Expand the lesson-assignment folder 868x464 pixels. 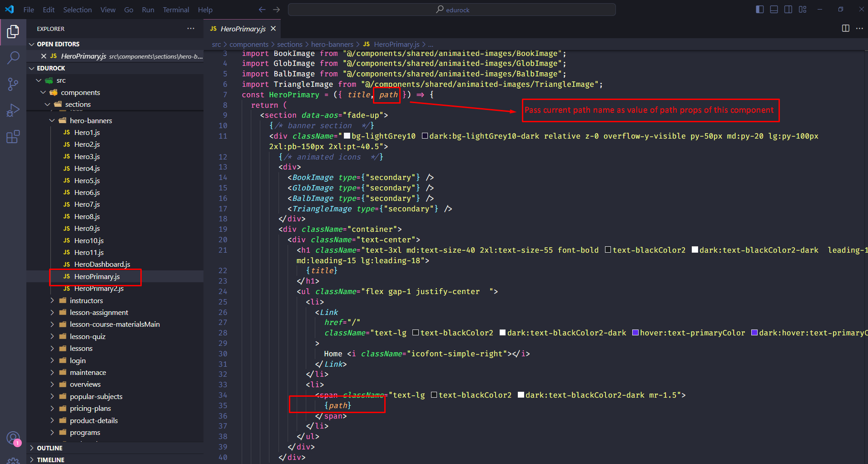coord(115,312)
